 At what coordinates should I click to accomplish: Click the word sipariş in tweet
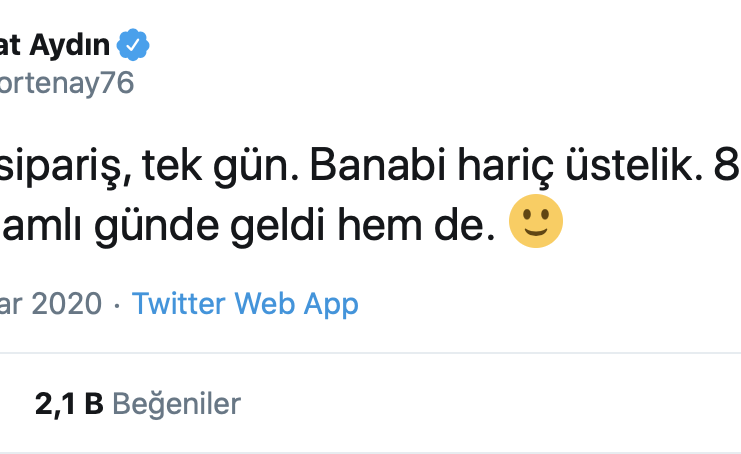point(66,168)
